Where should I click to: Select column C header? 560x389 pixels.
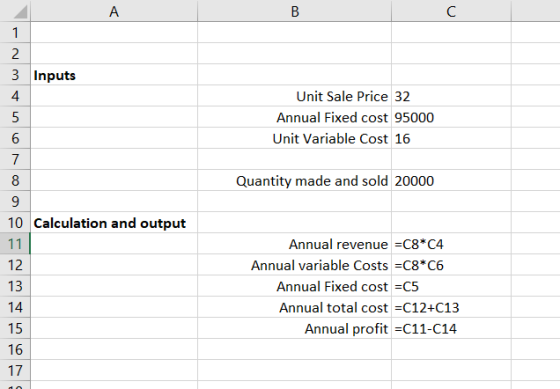click(451, 11)
